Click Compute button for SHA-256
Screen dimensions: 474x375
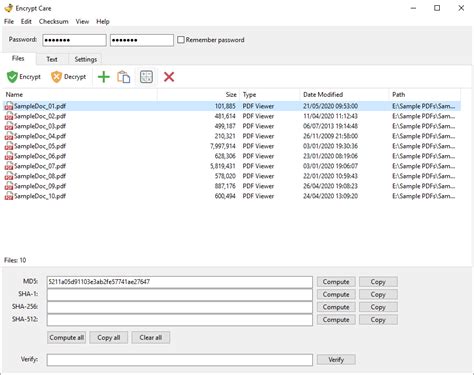tap(336, 307)
